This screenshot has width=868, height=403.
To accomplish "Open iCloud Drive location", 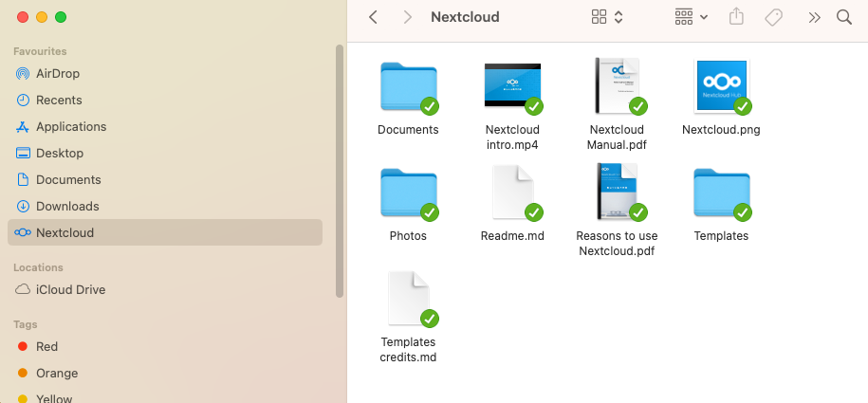I will point(165,289).
